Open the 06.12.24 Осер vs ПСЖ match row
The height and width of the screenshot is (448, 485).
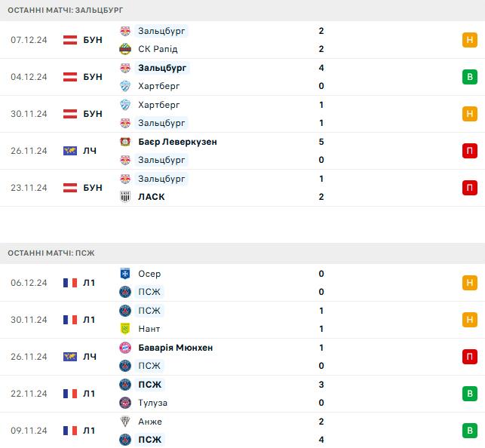243,283
